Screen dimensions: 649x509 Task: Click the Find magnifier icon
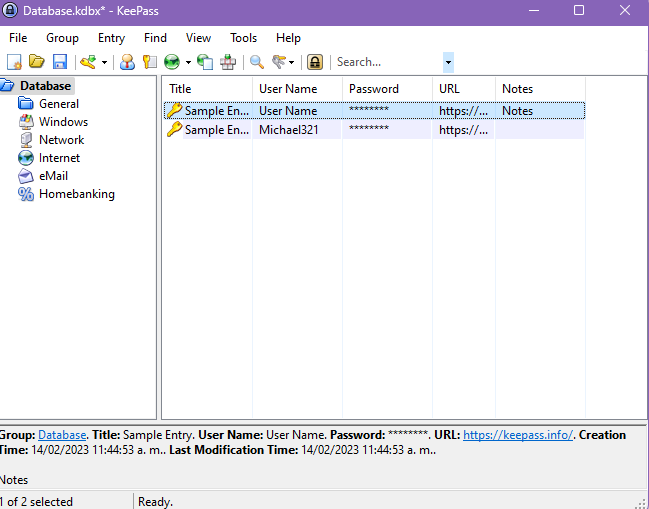coord(257,62)
